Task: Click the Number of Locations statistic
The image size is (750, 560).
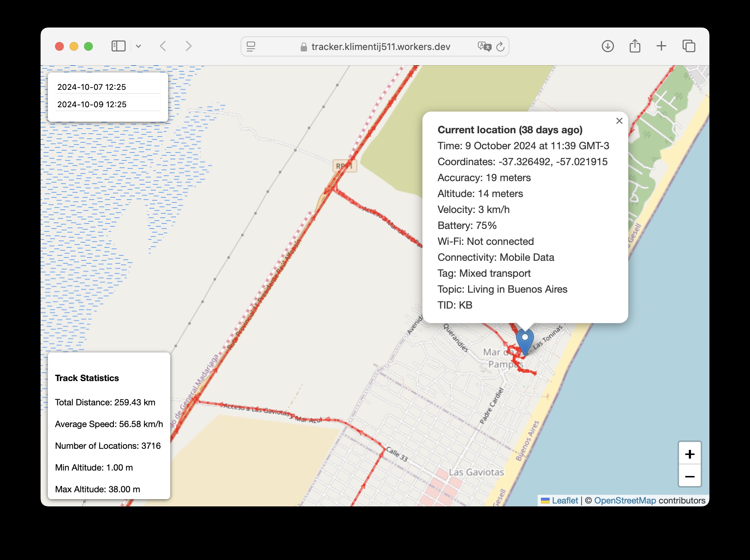Action: tap(108, 446)
